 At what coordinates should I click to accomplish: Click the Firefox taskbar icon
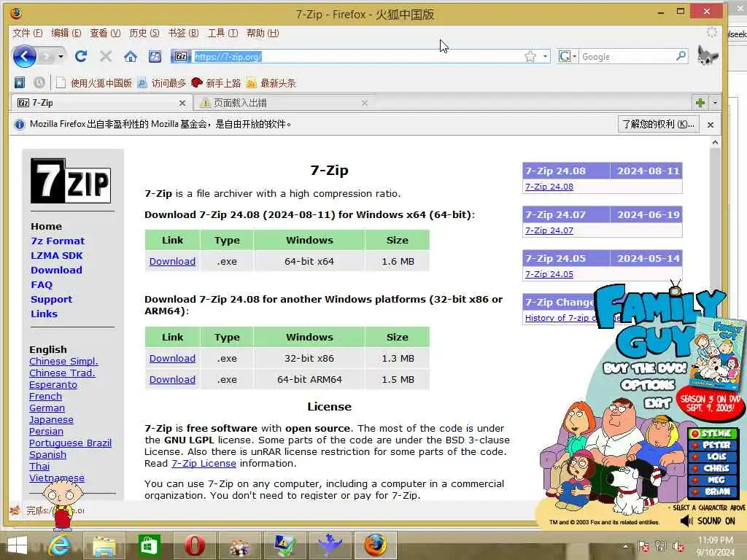376,545
